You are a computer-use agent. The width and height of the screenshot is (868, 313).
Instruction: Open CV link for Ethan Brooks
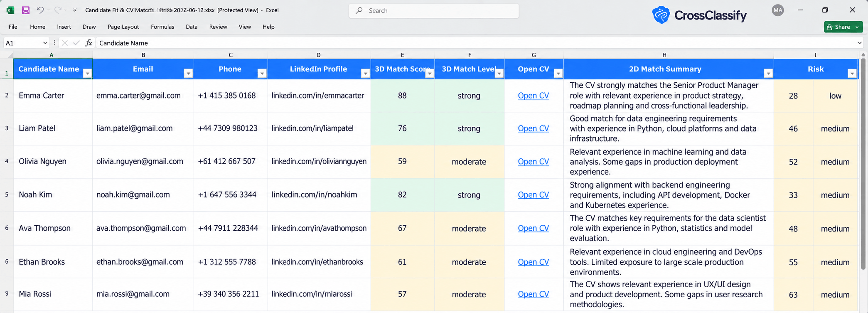(x=534, y=262)
